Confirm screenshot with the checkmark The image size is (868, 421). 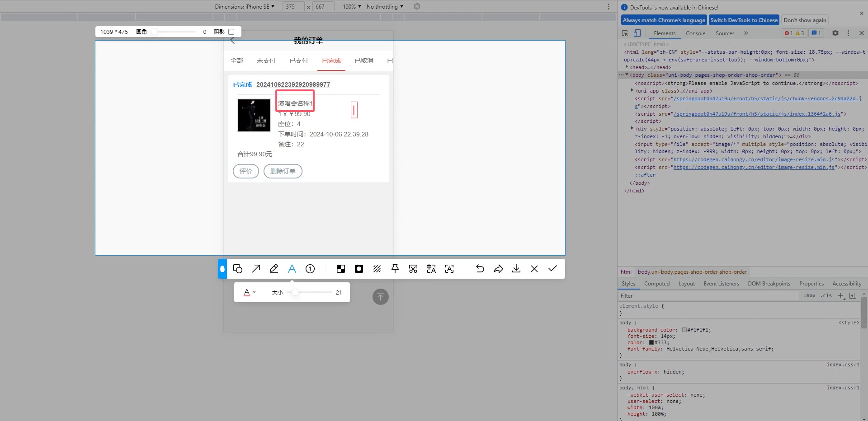pos(552,269)
